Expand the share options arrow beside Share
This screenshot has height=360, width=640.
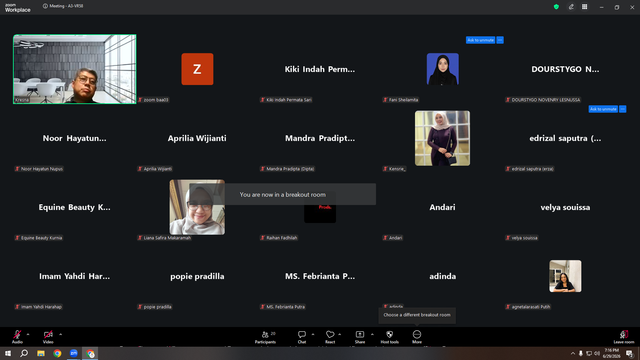(372, 334)
